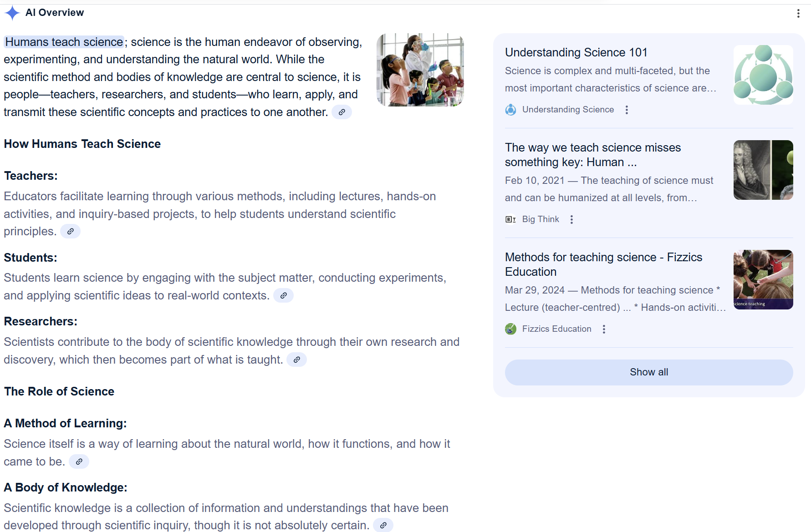Screen dimensions: 811x532
Task: Click link icon after Students description
Action: pos(283,295)
